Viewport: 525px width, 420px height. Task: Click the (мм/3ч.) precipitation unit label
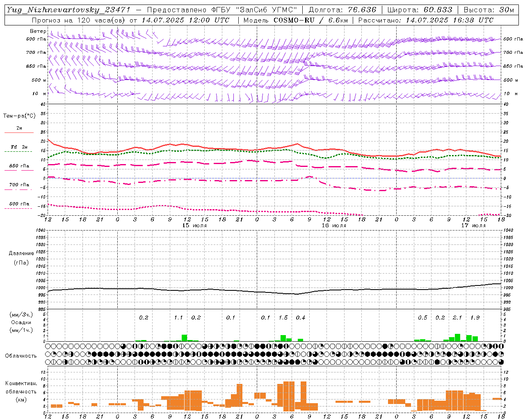click(x=21, y=315)
